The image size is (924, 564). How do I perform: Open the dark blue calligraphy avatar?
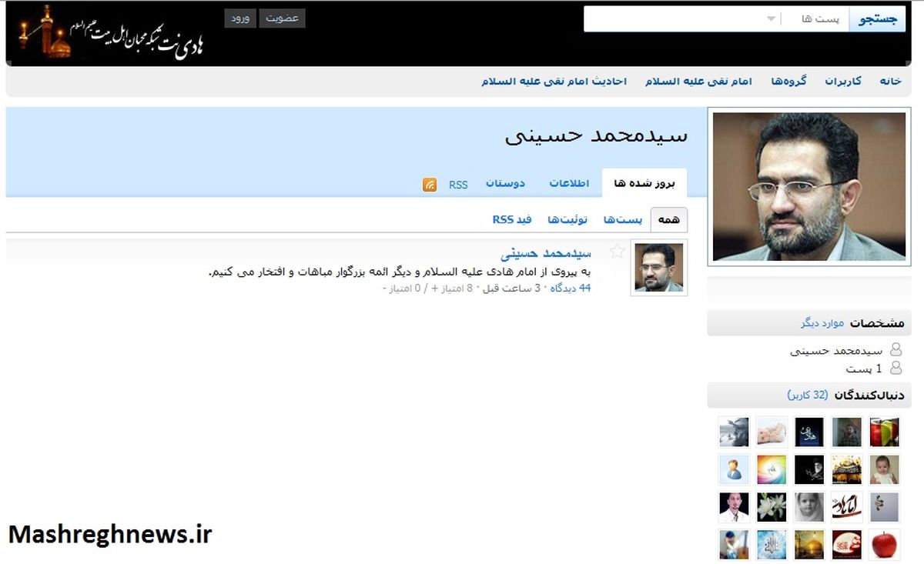point(809,432)
